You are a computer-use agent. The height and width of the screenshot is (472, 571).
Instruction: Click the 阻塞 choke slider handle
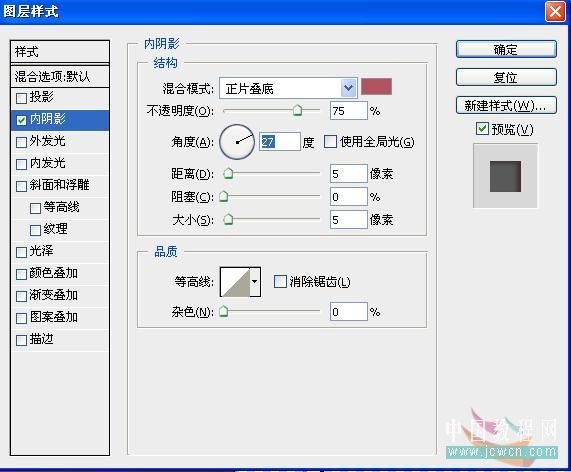coord(224,196)
